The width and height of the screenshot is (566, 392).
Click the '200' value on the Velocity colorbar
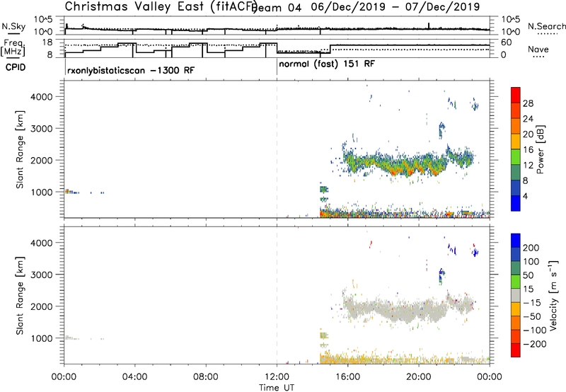pos(531,248)
